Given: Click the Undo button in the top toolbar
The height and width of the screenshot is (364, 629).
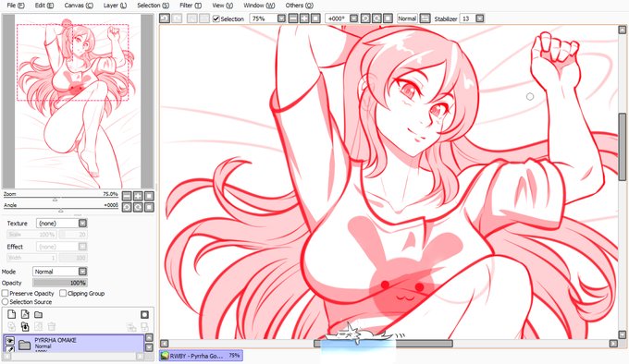Looking at the screenshot, I should 165,18.
